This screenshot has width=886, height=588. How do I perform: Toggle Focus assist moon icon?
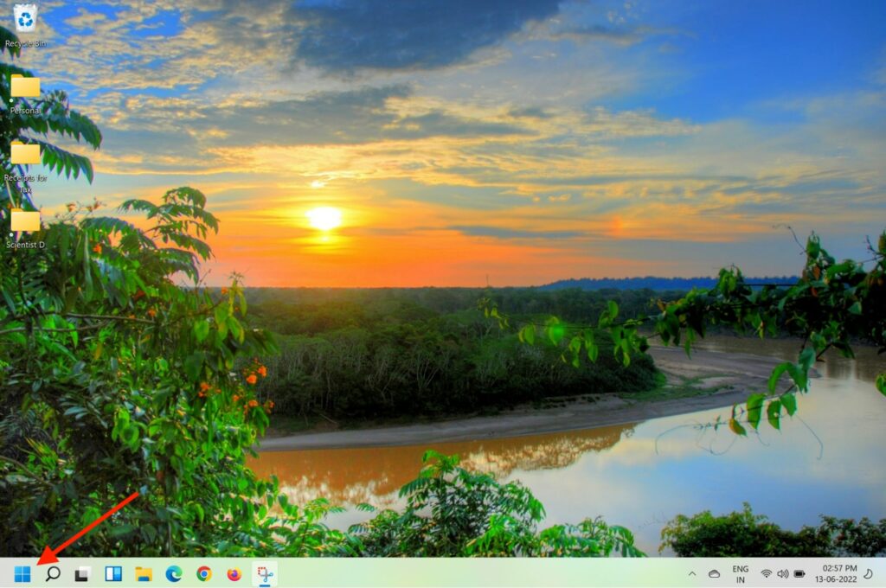(x=868, y=573)
